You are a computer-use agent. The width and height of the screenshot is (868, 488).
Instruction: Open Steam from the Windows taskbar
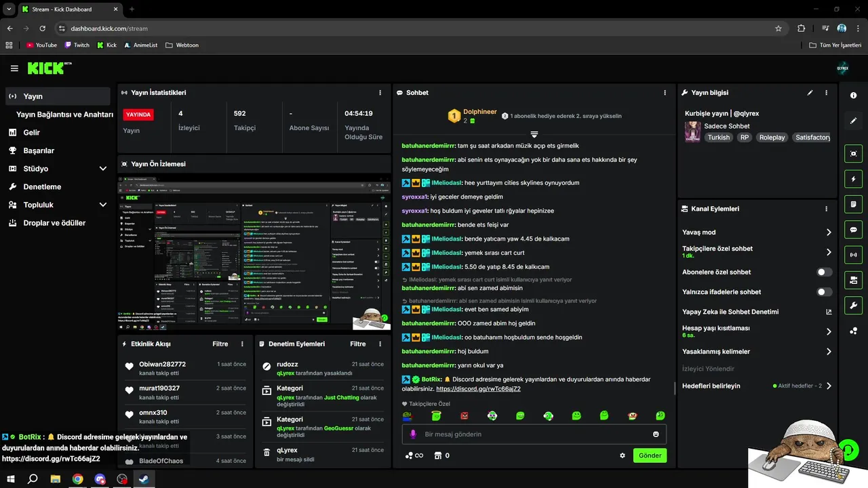pyautogui.click(x=144, y=479)
